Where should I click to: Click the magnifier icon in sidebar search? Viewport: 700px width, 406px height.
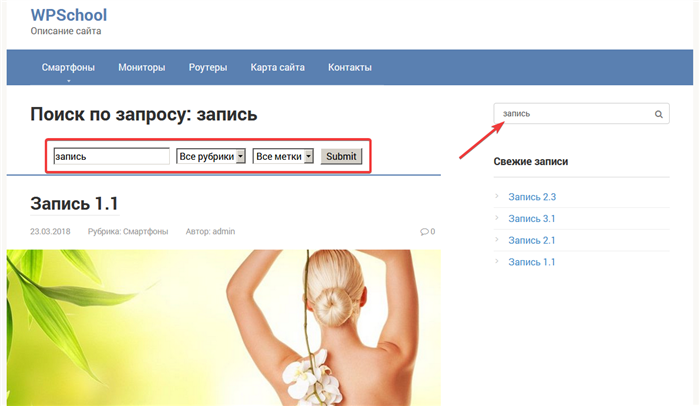point(658,114)
